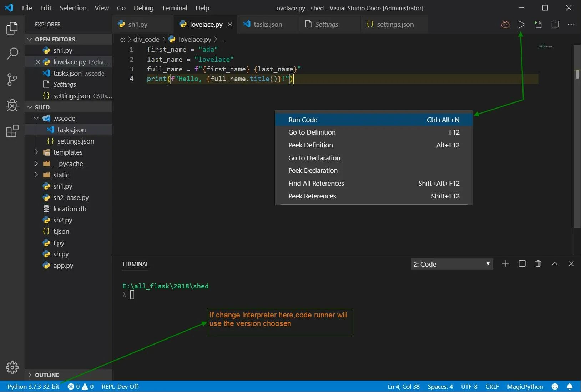
Task: Choose Go to Definition in context menu
Action: click(374, 132)
